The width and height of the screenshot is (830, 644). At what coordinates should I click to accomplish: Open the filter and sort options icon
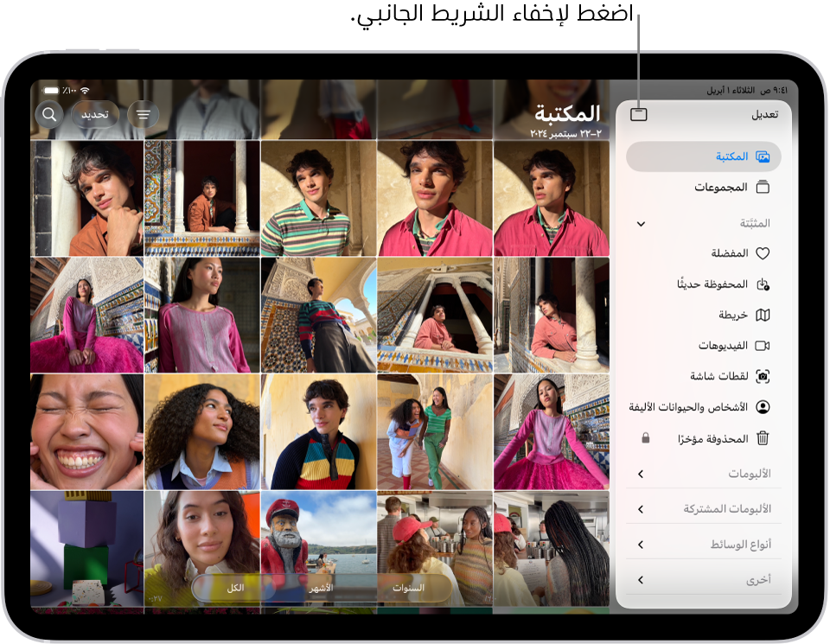(143, 114)
